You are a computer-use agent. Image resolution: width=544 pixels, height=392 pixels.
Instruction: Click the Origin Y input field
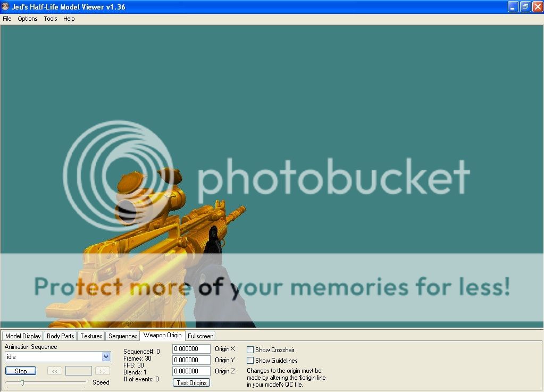point(191,360)
